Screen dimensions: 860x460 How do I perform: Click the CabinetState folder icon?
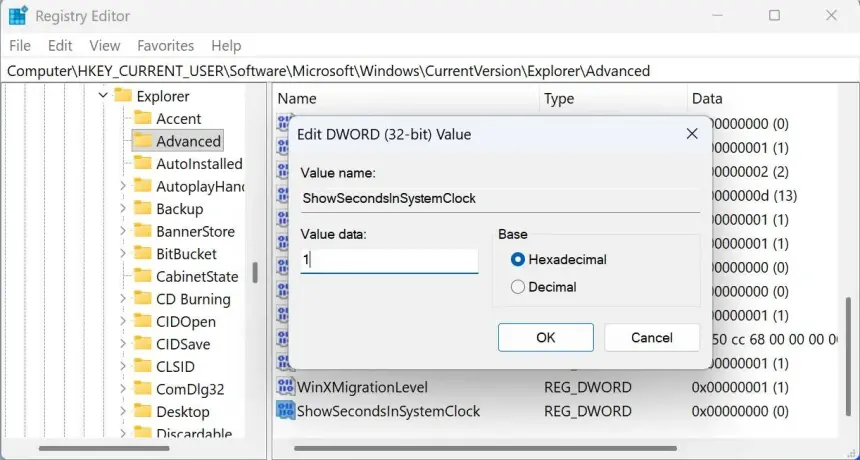[x=142, y=277]
